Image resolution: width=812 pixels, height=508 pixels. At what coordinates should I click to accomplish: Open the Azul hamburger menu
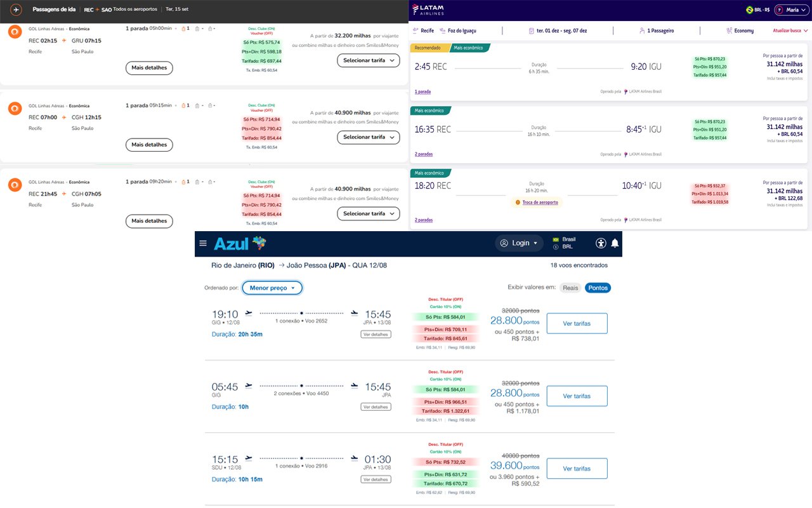coord(203,243)
